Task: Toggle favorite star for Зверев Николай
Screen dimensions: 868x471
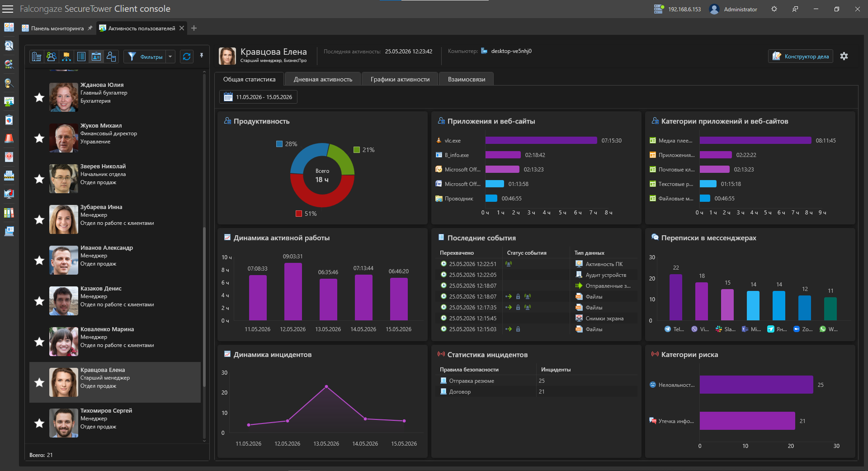Action: 39,179
